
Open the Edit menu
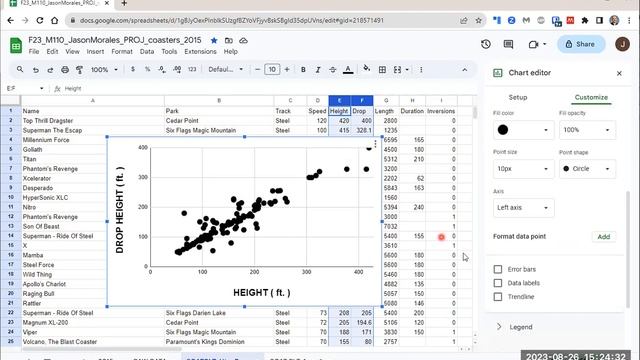pos(52,52)
